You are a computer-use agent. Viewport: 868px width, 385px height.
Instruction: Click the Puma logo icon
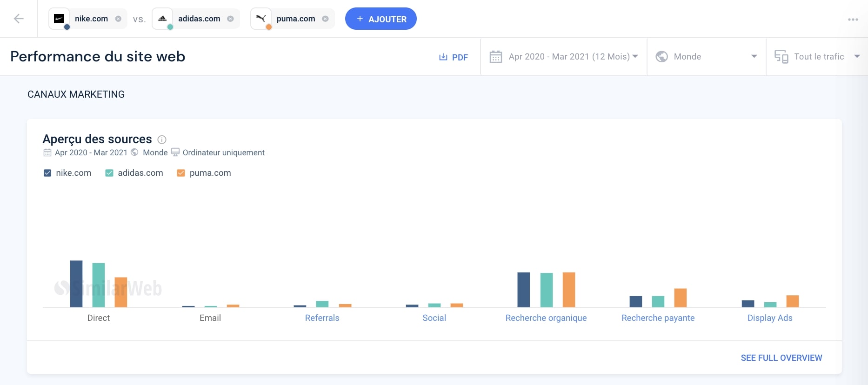pos(261,19)
